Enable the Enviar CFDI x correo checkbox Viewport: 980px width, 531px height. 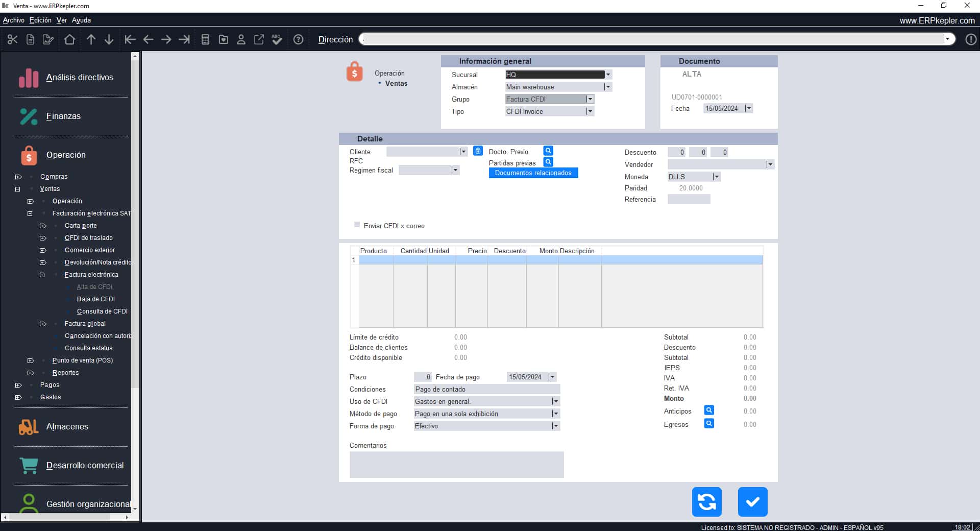click(357, 225)
